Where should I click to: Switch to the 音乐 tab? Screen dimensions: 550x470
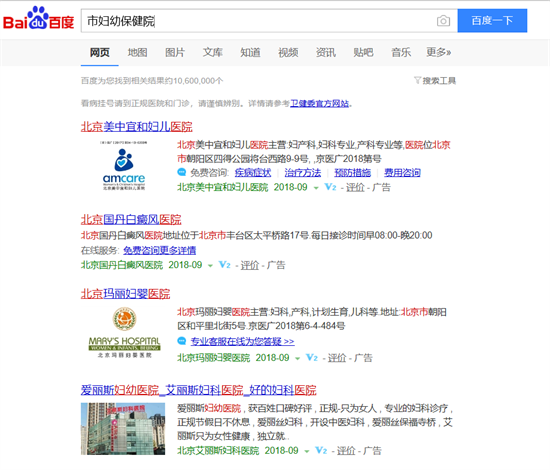click(401, 53)
